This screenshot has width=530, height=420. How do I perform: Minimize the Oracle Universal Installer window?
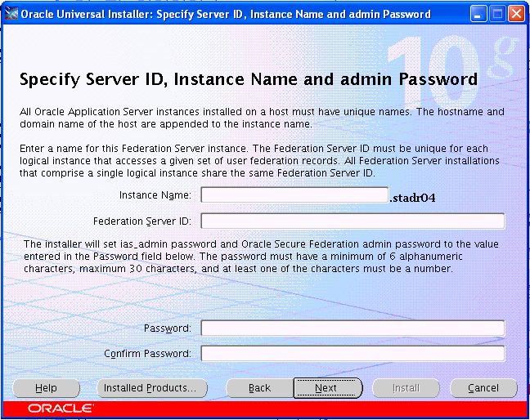click(x=478, y=14)
